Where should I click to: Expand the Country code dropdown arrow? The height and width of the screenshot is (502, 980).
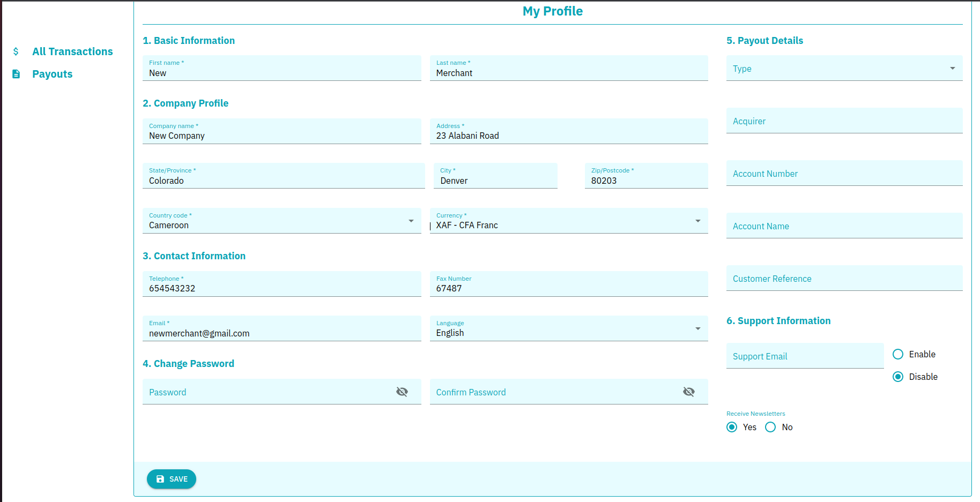tap(411, 221)
